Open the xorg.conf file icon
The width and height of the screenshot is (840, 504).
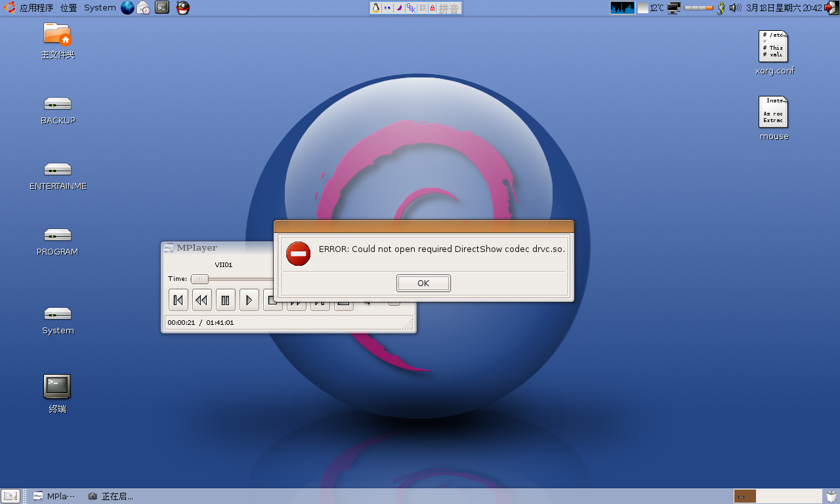tap(774, 52)
